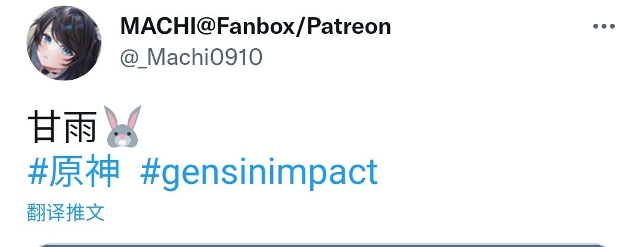Click the rabbit emoji in the tweet
The image size is (644, 247).
(x=123, y=126)
